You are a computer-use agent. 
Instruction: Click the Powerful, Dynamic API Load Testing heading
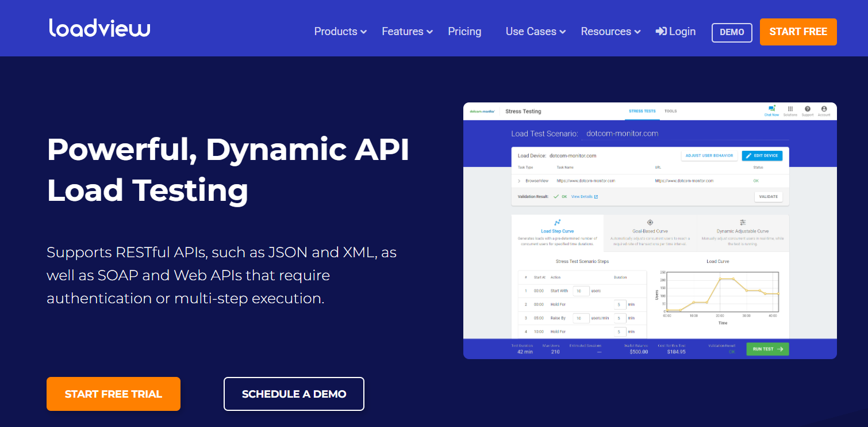tap(228, 170)
